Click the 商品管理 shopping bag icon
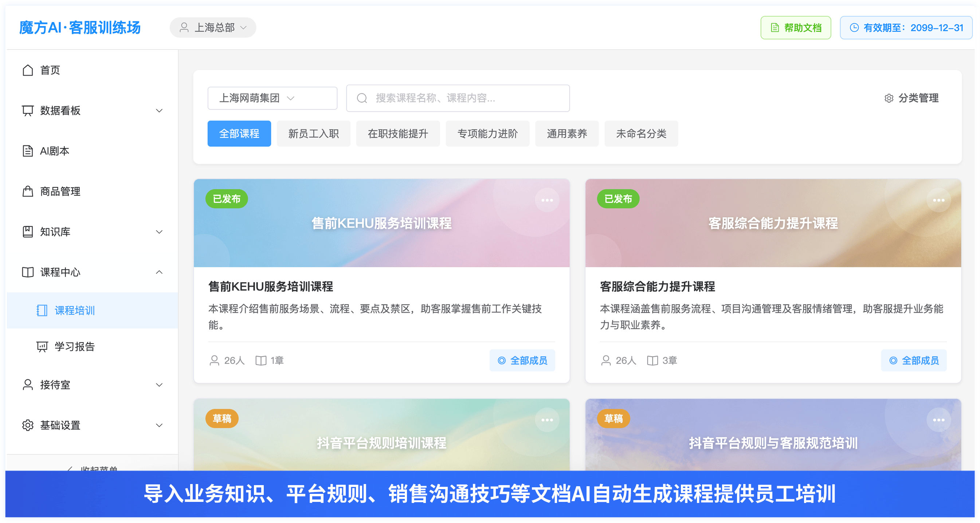Viewport: 980px width, 523px height. [x=28, y=191]
